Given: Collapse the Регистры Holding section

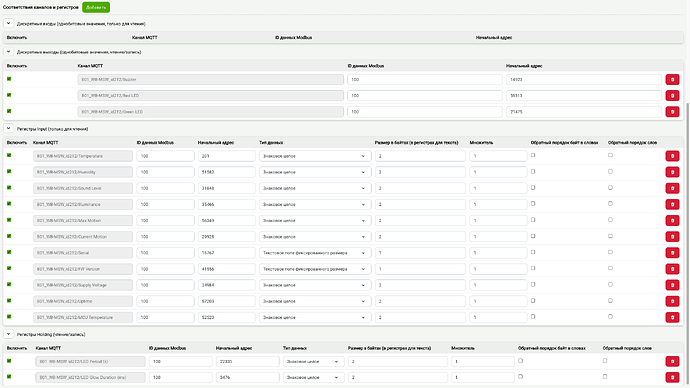Looking at the screenshot, I should tap(8, 334).
